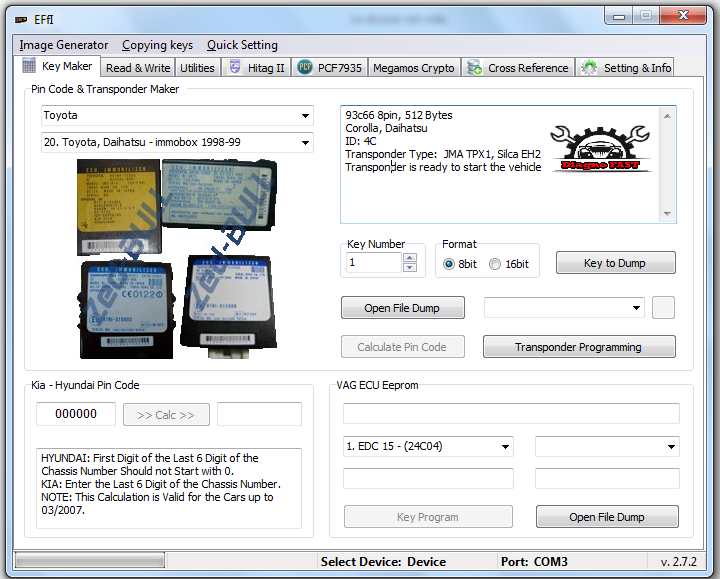Click 'Select Device: Device' in status bar
The image size is (720, 579).
pos(383,562)
